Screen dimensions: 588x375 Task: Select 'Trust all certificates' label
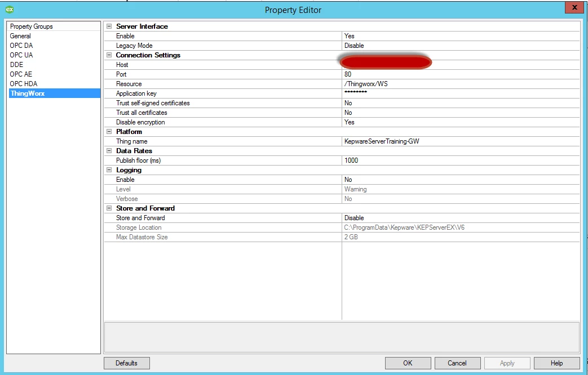142,113
